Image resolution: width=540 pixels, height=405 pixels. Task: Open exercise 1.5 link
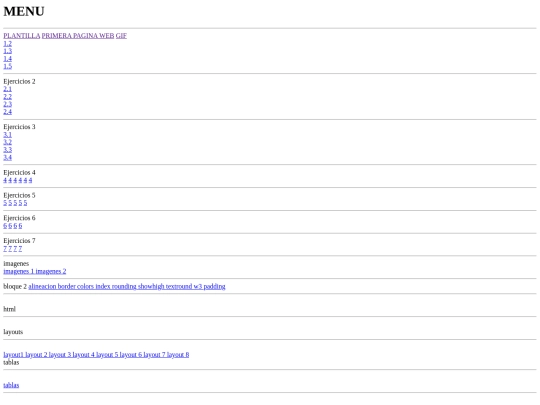8,66
